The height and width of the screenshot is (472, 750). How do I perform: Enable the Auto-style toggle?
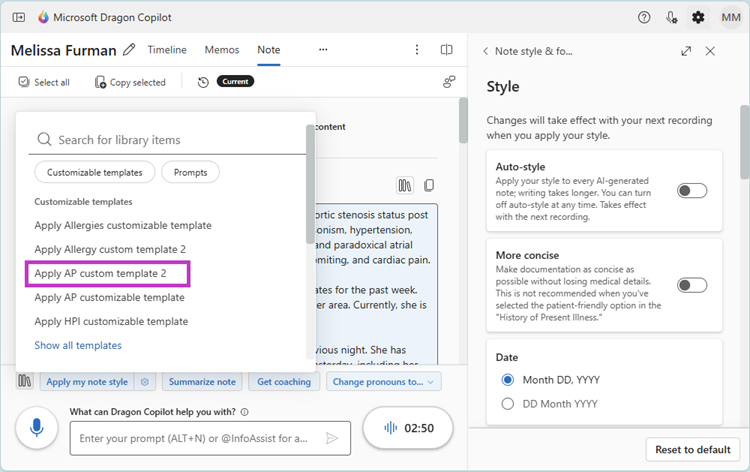point(691,190)
